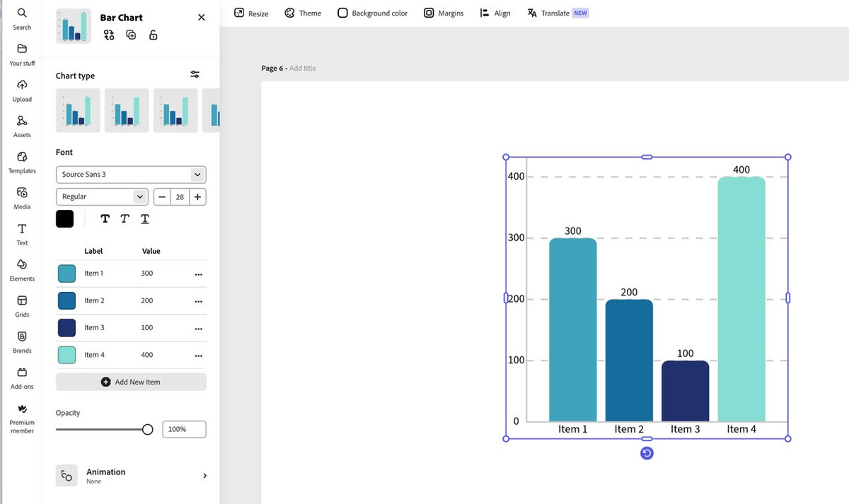Click the Bar Chart preview thumbnail in header

click(74, 26)
